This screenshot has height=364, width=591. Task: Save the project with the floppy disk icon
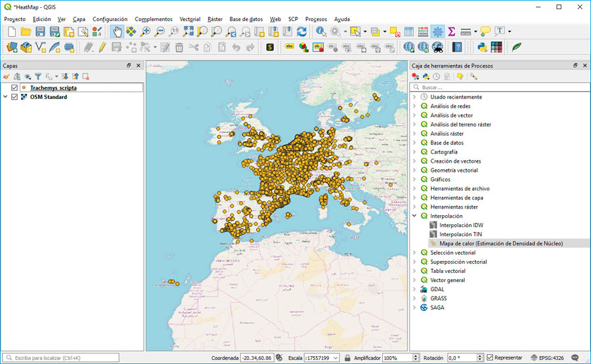[40, 31]
